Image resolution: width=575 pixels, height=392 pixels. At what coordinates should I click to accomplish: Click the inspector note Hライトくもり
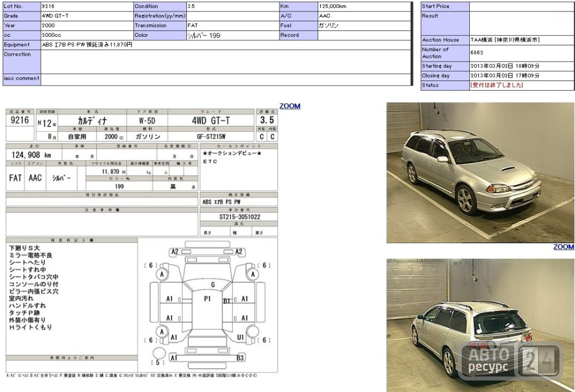pyautogui.click(x=30, y=327)
